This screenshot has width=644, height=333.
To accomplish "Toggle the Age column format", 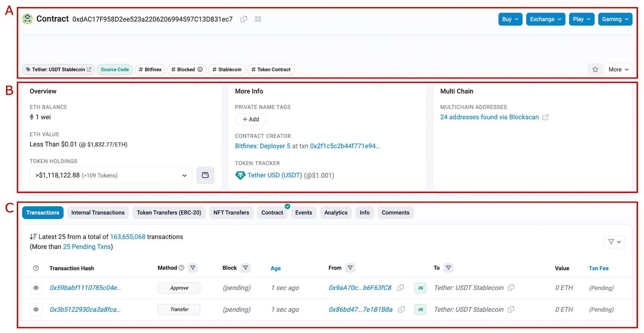I will 276,268.
